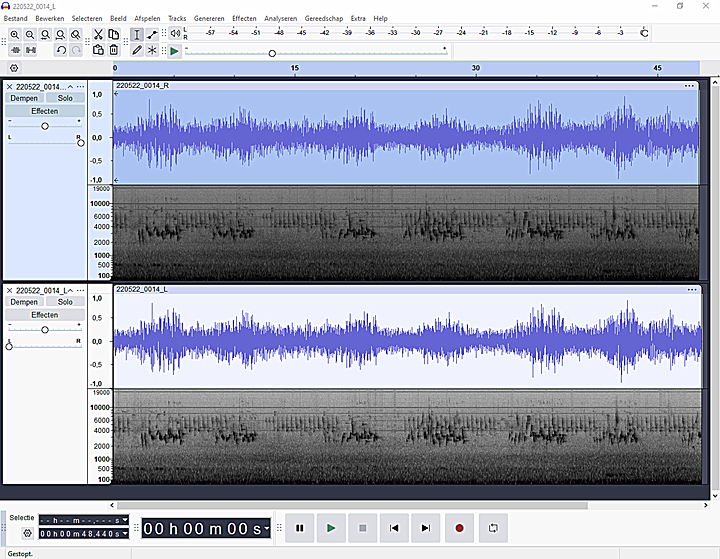The height and width of the screenshot is (559, 720).
Task: Mute the R track with Dempen
Action: 24,98
